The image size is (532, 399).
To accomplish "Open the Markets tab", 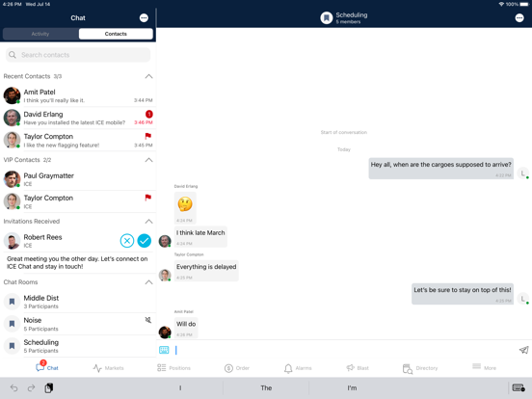I will [x=108, y=368].
